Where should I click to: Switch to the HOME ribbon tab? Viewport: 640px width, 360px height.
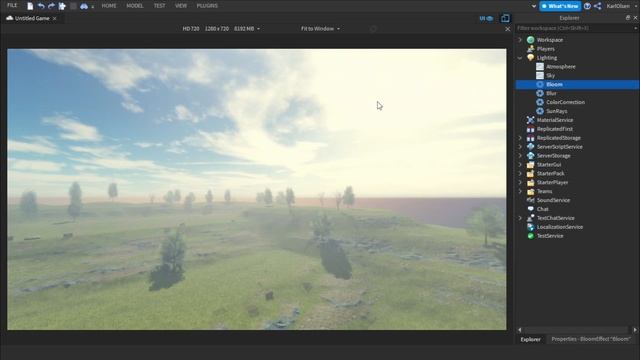[x=109, y=6]
